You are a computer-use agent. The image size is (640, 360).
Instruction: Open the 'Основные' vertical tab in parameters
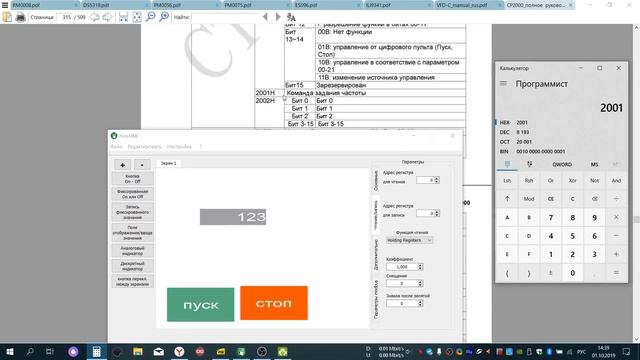coord(376,181)
